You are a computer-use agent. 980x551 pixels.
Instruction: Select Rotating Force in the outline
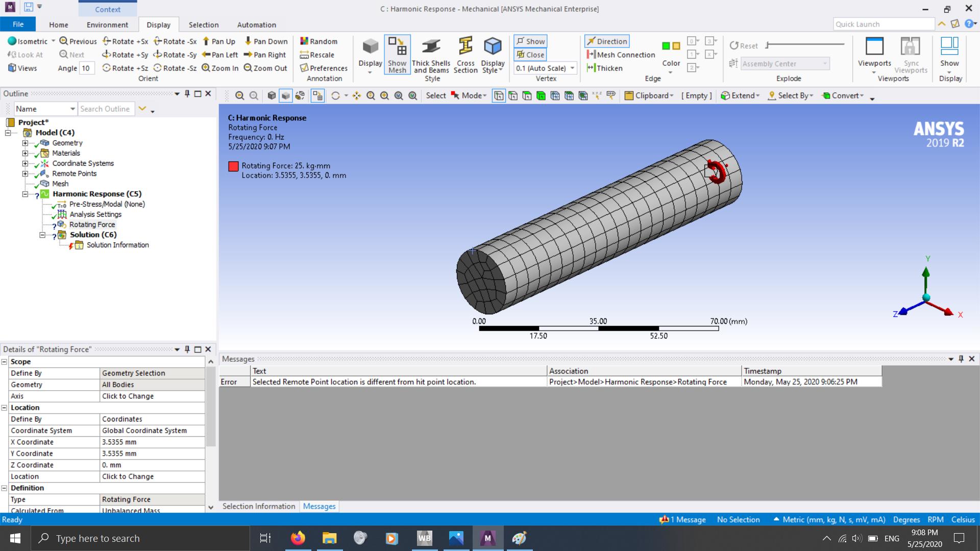pos(92,224)
